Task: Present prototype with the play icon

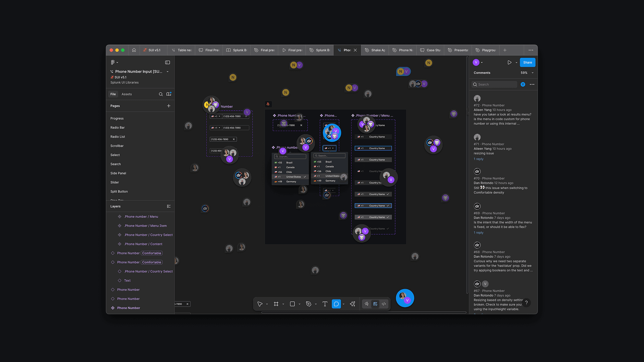Action: (x=509, y=62)
